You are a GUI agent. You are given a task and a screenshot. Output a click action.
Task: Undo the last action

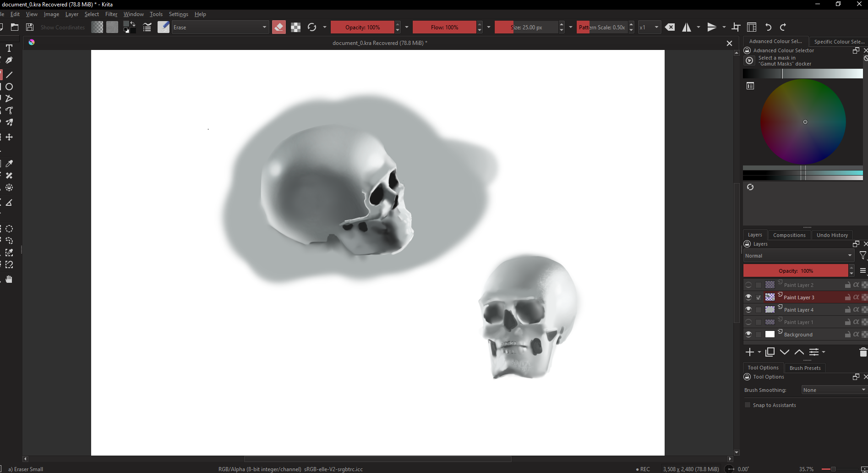(769, 27)
